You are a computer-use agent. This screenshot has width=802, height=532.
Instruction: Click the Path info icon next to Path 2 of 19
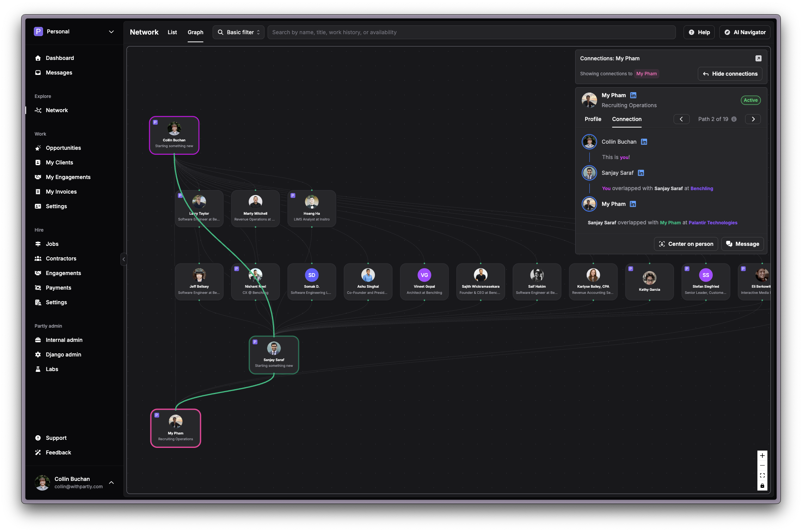[x=734, y=119]
